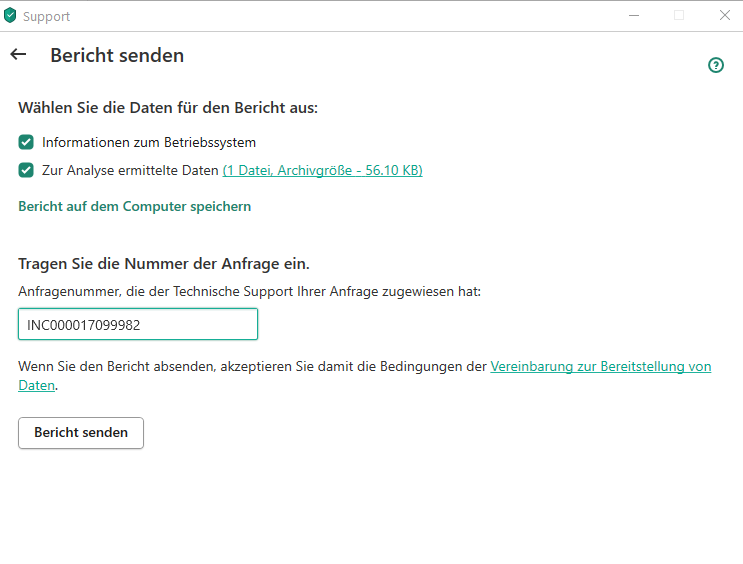Click "Bericht auf dem Computer speichern"
This screenshot has width=743, height=564.
coord(134,206)
